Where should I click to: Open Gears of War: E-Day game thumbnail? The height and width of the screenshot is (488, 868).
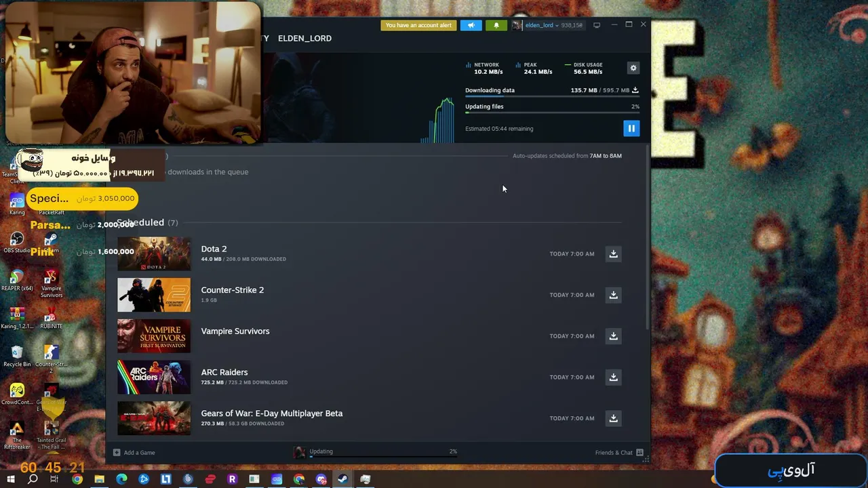154,418
